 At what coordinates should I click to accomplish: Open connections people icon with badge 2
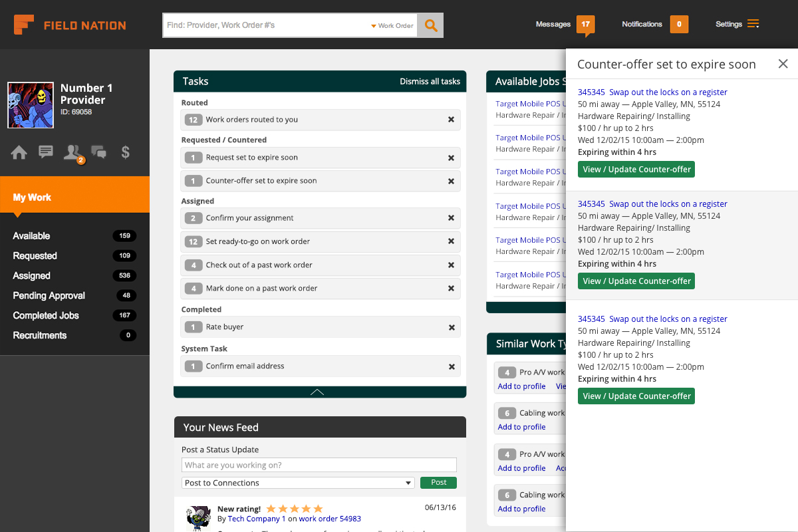pos(73,154)
